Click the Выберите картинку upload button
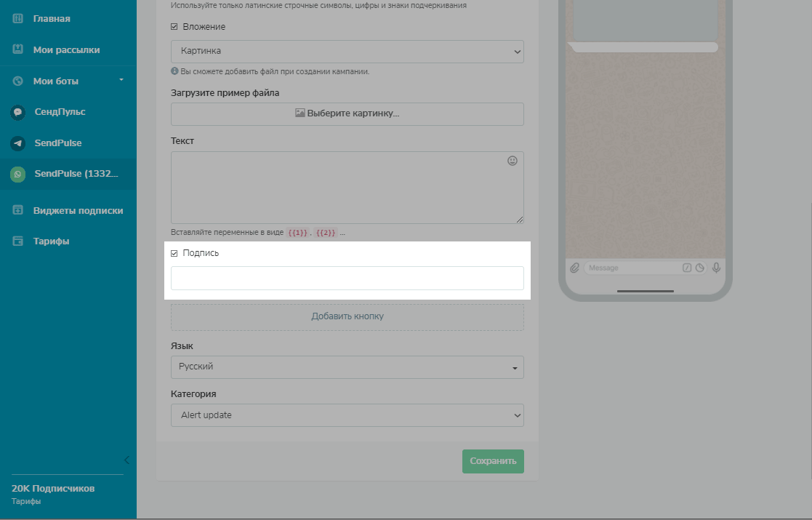Image resolution: width=812 pixels, height=520 pixels. point(347,114)
